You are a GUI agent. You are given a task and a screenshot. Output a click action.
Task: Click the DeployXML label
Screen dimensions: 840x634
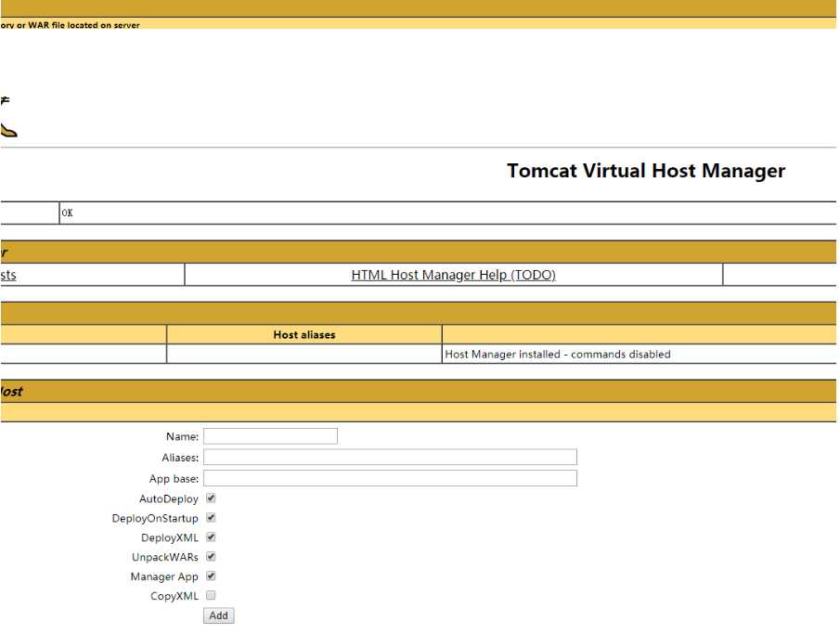coord(170,537)
